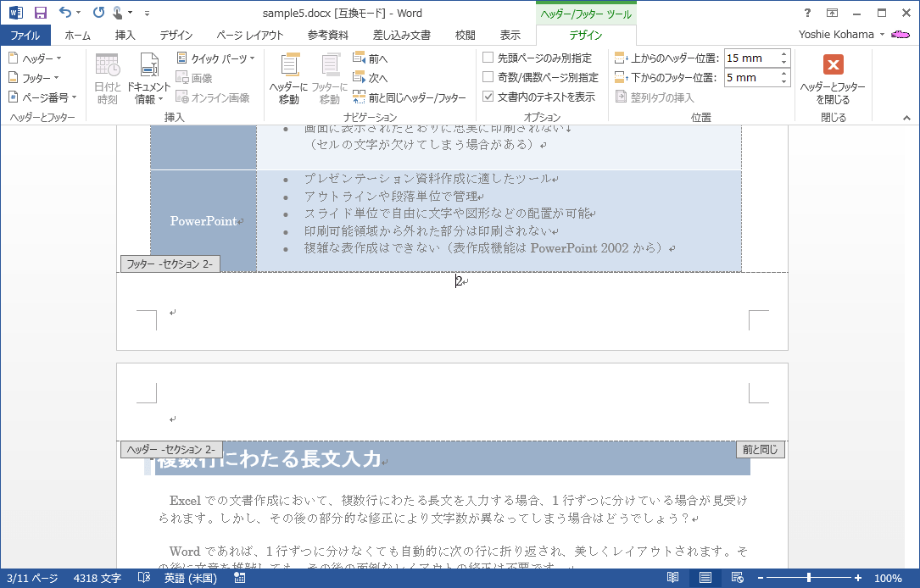The width and height of the screenshot is (920, 588).
Task: Click Go to Footer (フッターに移動) icon
Action: [330, 79]
